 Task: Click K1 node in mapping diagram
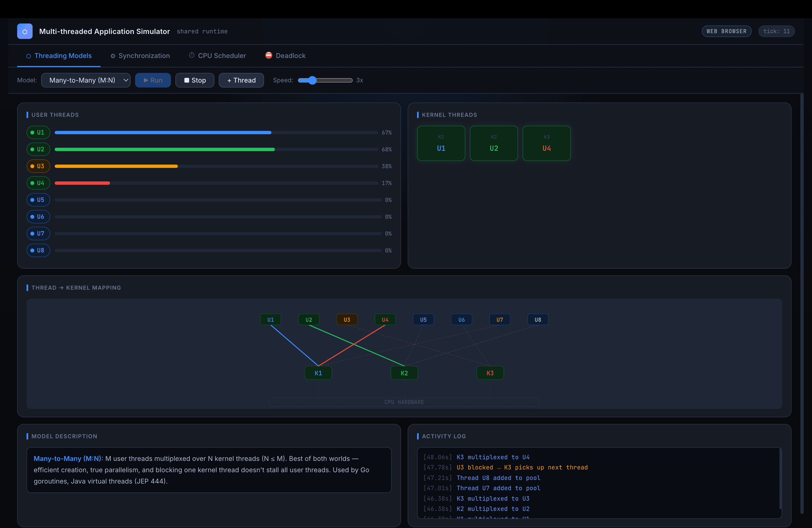pyautogui.click(x=318, y=373)
